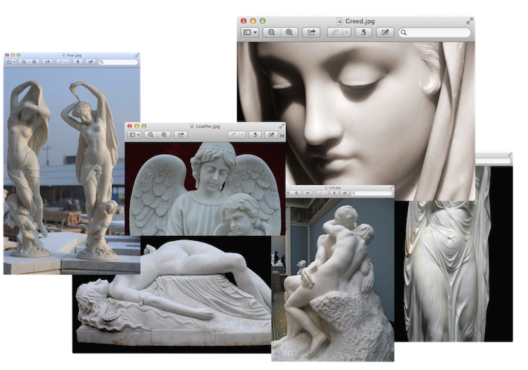528x370 pixels.
Task: Show the edit toolbar in Greed.jpg window
Action: click(385, 32)
